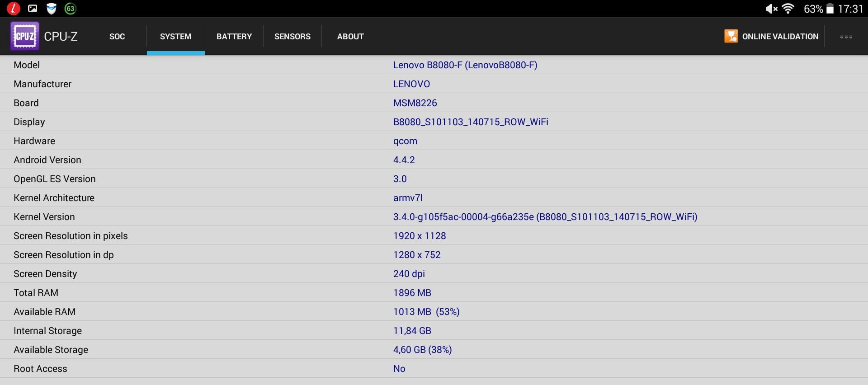Tap the Online Validation trophy icon
Viewport: 868px width, 385px height.
click(x=731, y=36)
